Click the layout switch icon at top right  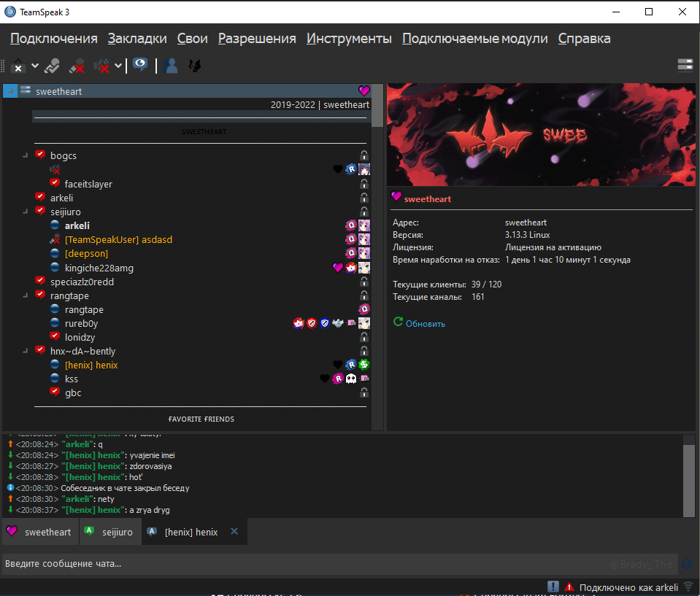[x=685, y=66]
